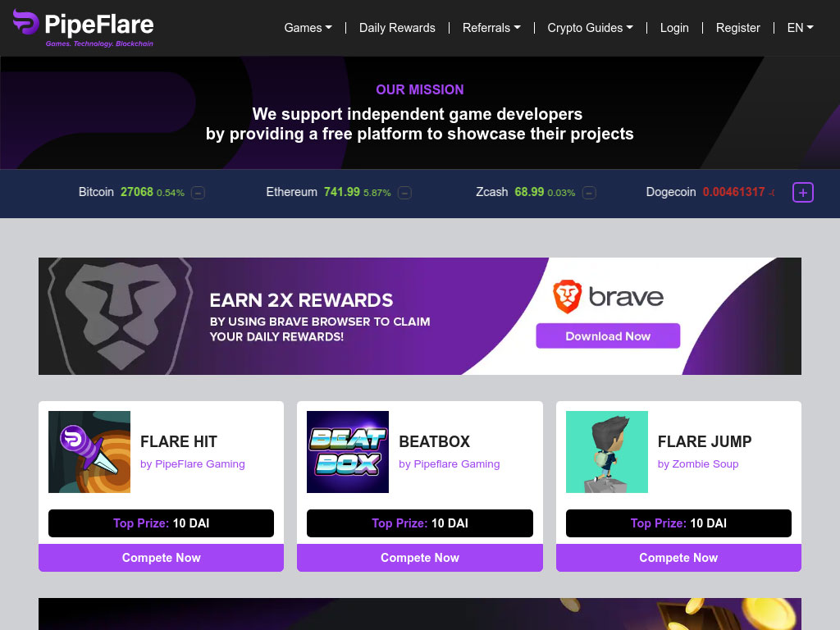Viewport: 840px width, 630px height.
Task: Go to Daily Rewards page
Action: click(x=397, y=28)
